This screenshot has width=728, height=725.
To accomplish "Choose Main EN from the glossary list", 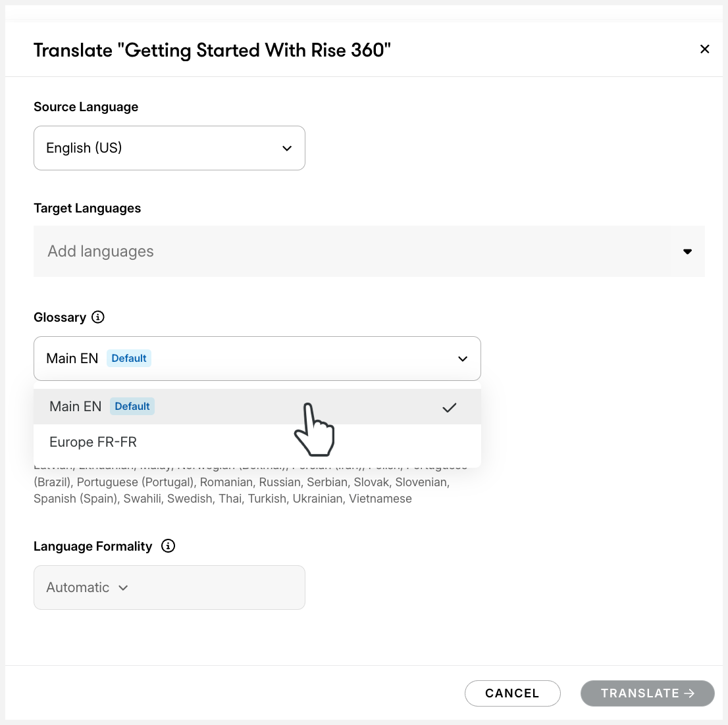I will coord(76,407).
